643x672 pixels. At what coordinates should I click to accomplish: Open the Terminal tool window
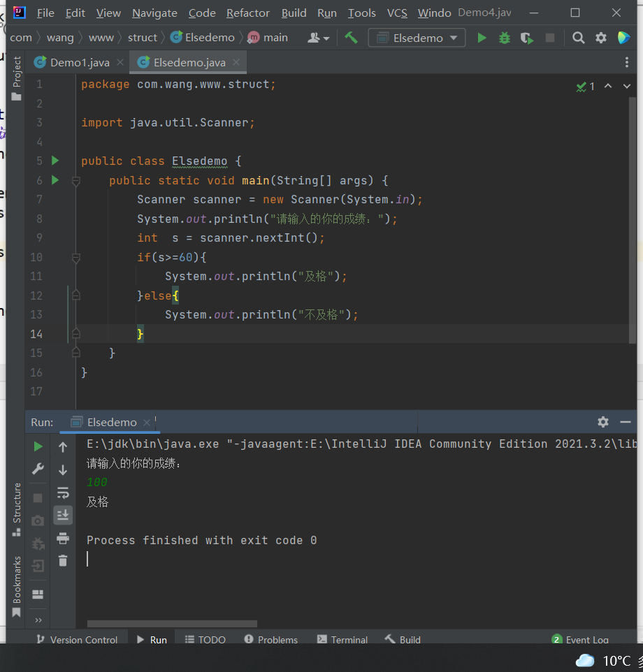[342, 639]
